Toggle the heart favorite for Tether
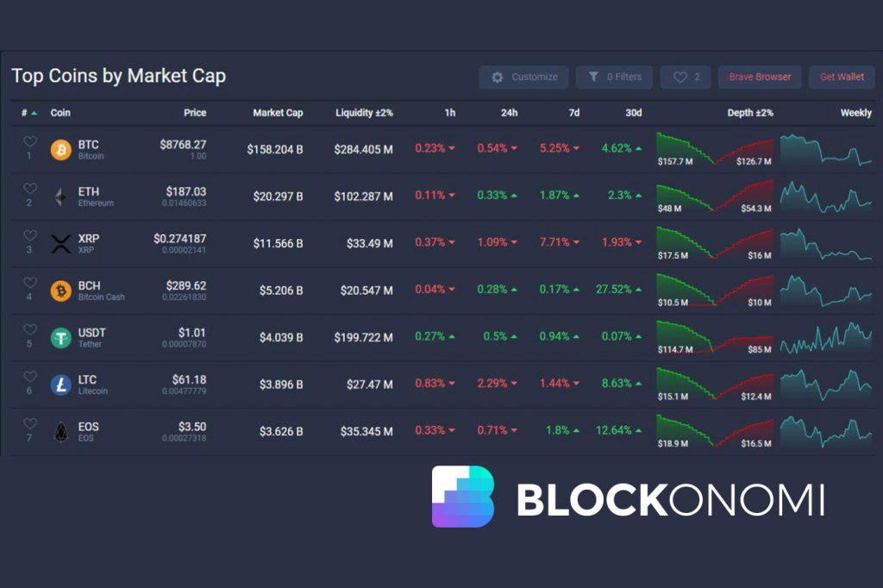The width and height of the screenshot is (883, 588). point(30,330)
